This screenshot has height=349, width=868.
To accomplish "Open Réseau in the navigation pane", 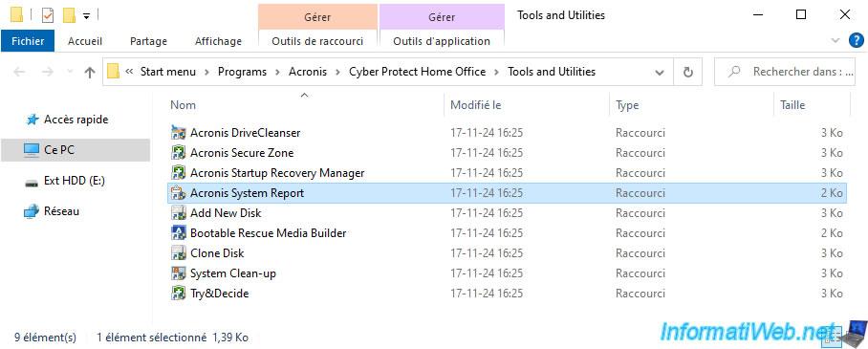I will pyautogui.click(x=61, y=211).
